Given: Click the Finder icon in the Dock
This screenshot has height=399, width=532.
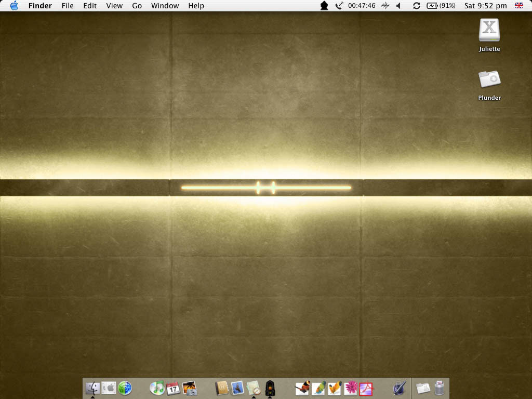Looking at the screenshot, I should (92, 388).
